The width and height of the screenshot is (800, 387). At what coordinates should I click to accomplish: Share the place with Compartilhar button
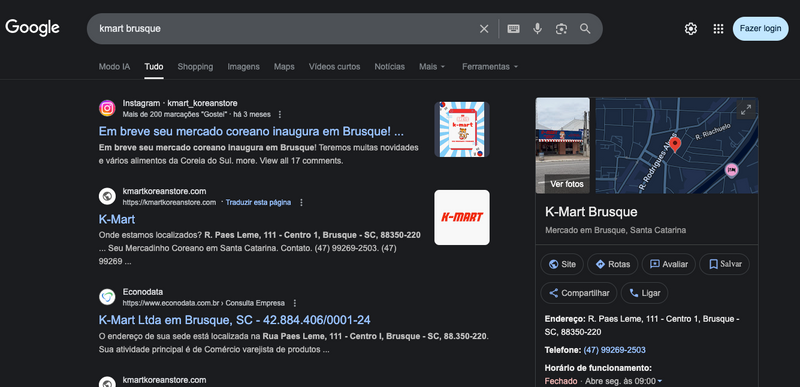pyautogui.click(x=579, y=293)
